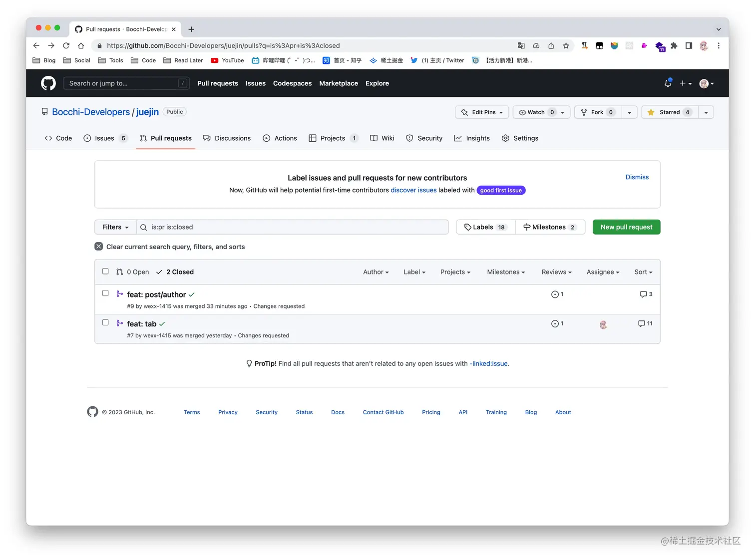Open the Blog bookmarks folder
755x560 pixels.
point(44,60)
